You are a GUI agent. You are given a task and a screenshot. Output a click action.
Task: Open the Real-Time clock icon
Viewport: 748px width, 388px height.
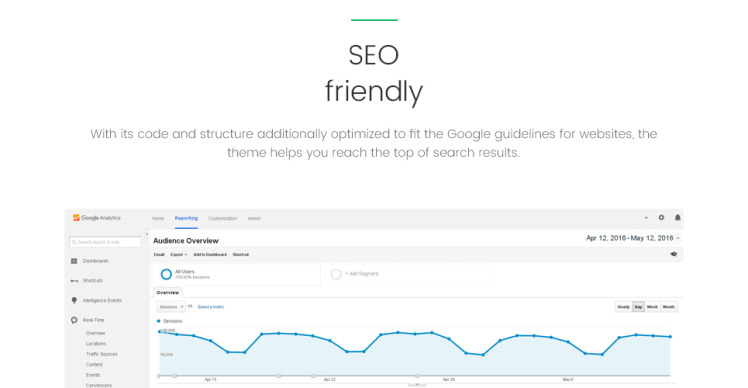click(74, 320)
